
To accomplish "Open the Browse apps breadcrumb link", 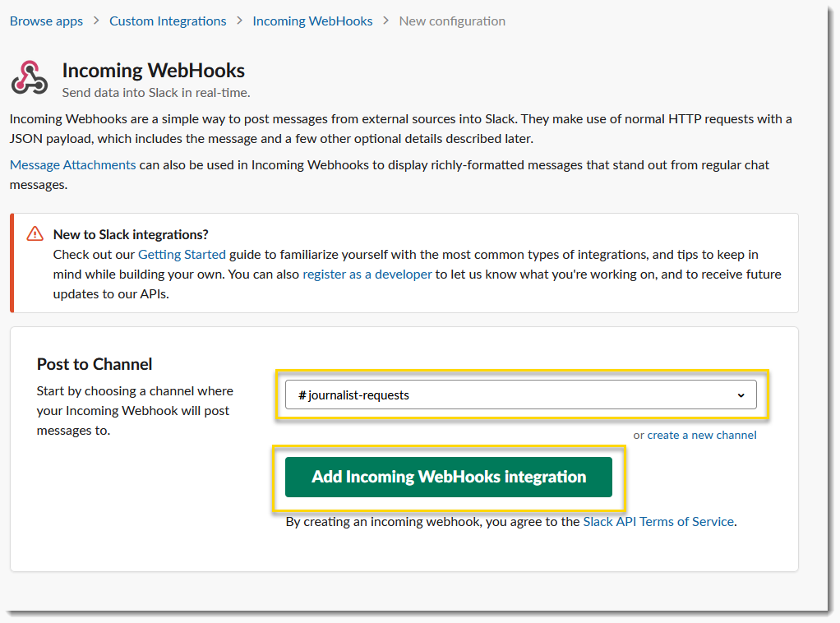I will pyautogui.click(x=46, y=21).
